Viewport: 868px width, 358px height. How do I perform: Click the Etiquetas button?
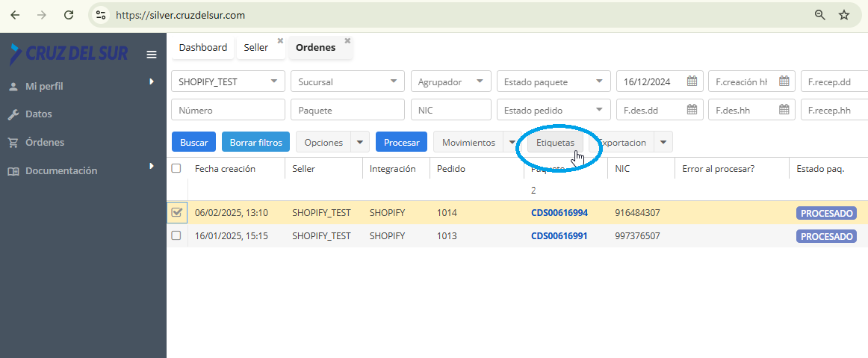[555, 142]
